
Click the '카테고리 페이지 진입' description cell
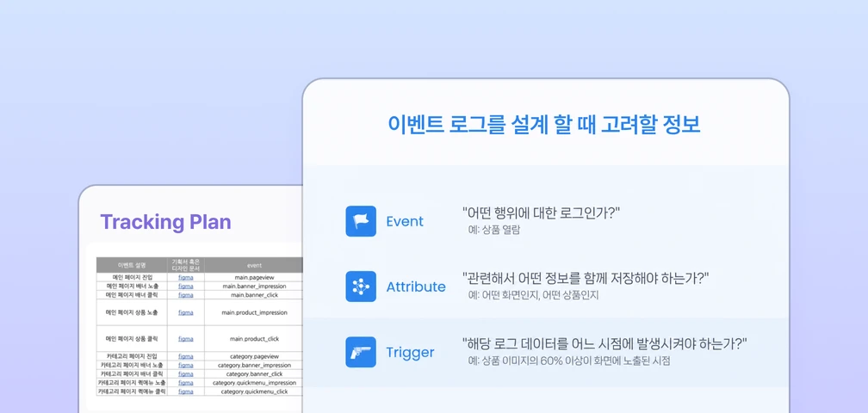pyautogui.click(x=132, y=356)
